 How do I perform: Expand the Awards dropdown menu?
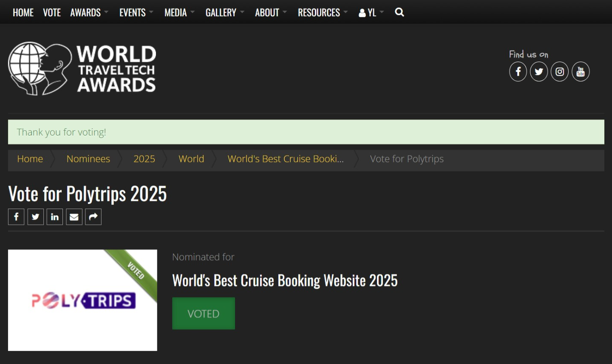(89, 13)
